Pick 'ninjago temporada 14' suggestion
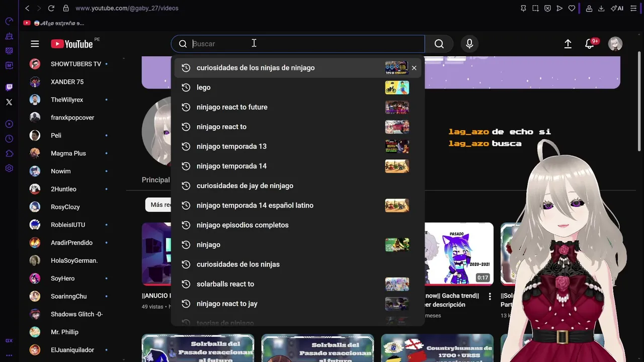 coord(298,166)
